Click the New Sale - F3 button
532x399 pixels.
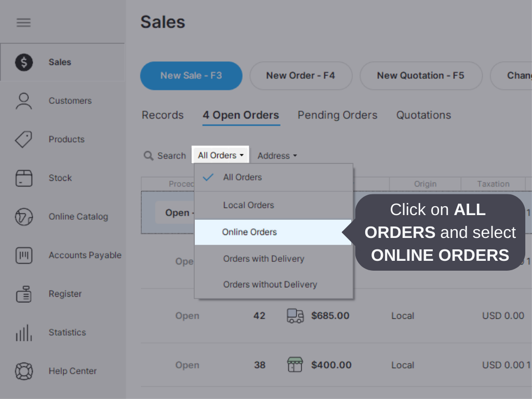(191, 75)
